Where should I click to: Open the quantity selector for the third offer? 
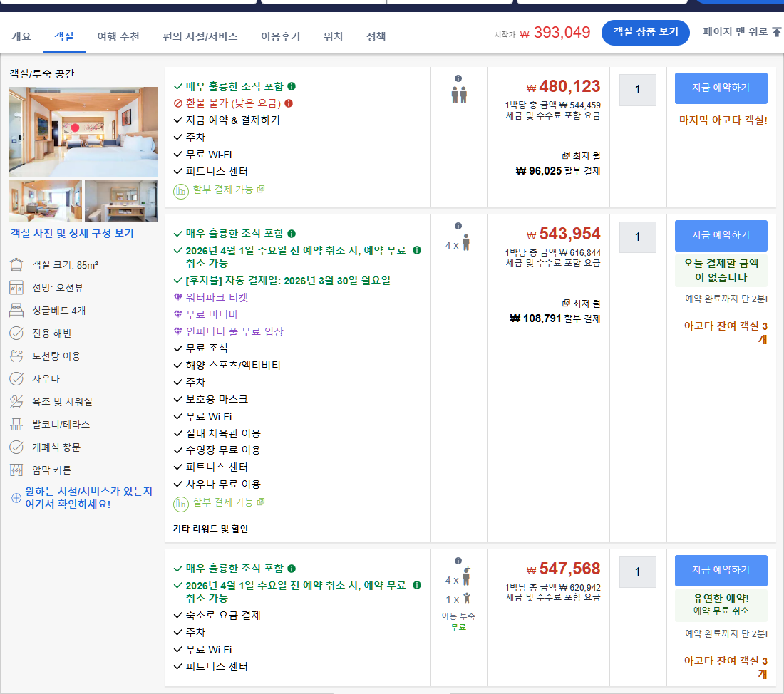(637, 572)
